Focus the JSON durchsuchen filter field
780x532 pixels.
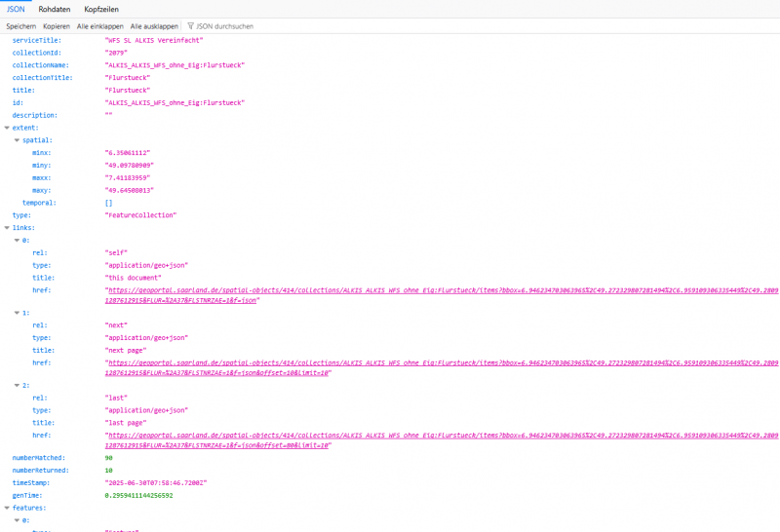pos(225,26)
